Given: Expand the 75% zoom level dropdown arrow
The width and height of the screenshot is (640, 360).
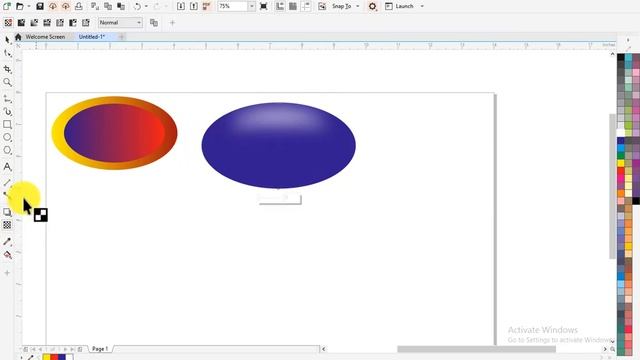Looking at the screenshot, I should pos(251,6).
